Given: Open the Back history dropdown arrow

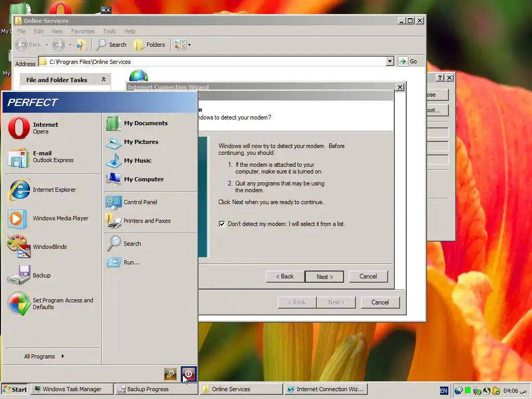Looking at the screenshot, I should 47,45.
